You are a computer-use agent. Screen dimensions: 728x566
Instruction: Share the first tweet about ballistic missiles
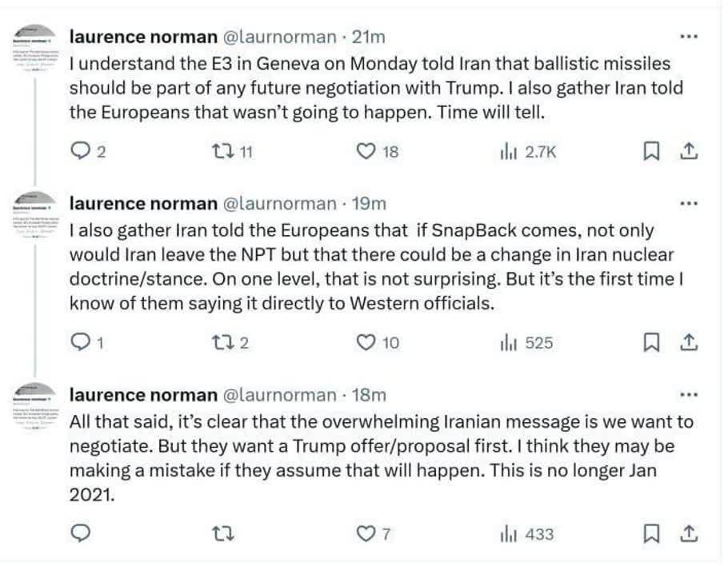click(689, 151)
